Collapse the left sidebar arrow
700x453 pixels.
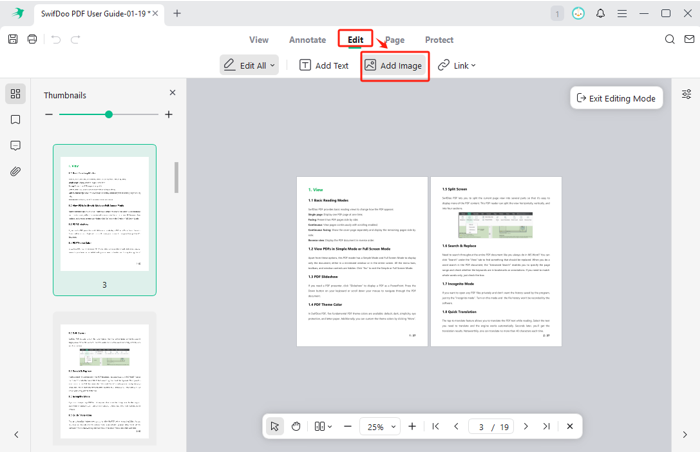point(16,435)
